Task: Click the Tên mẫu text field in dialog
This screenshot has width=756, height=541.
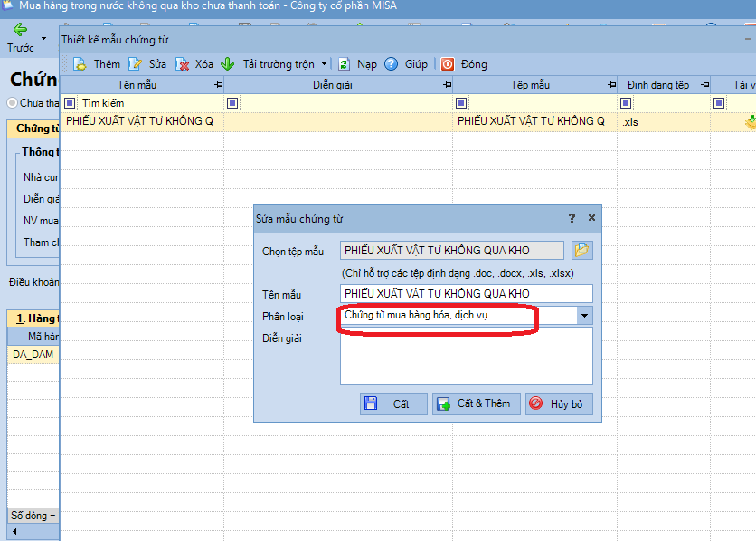Action: [467, 294]
